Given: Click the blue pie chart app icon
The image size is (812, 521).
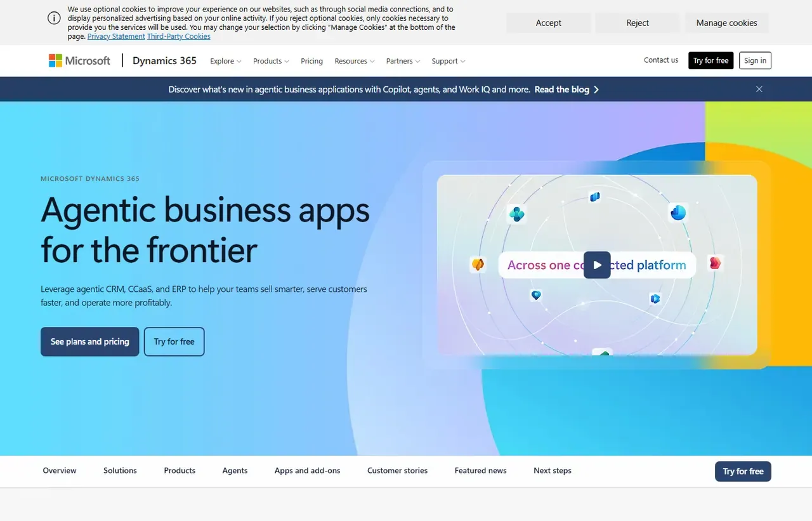Looking at the screenshot, I should (x=678, y=213).
